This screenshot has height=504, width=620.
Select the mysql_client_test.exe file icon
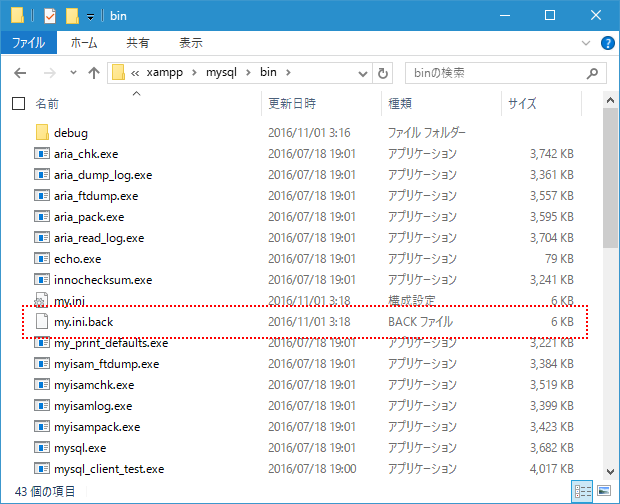coord(42,468)
